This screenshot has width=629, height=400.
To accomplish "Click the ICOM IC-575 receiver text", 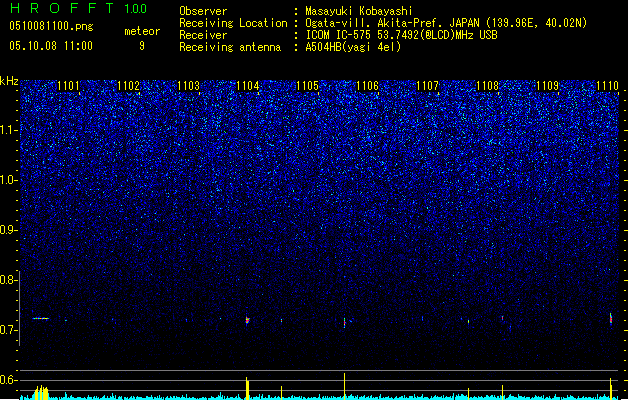I will [x=401, y=35].
